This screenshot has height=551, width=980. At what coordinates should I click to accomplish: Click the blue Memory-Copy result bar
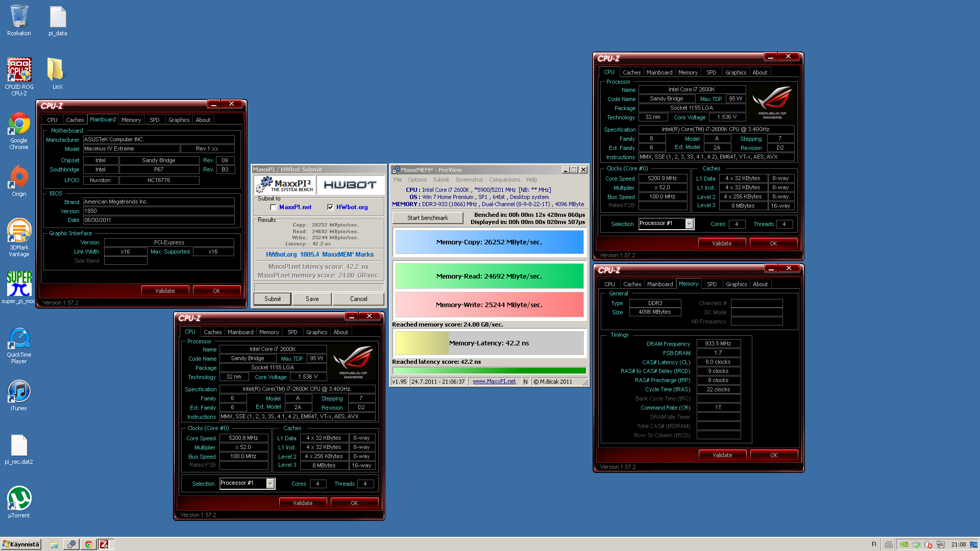click(x=489, y=242)
